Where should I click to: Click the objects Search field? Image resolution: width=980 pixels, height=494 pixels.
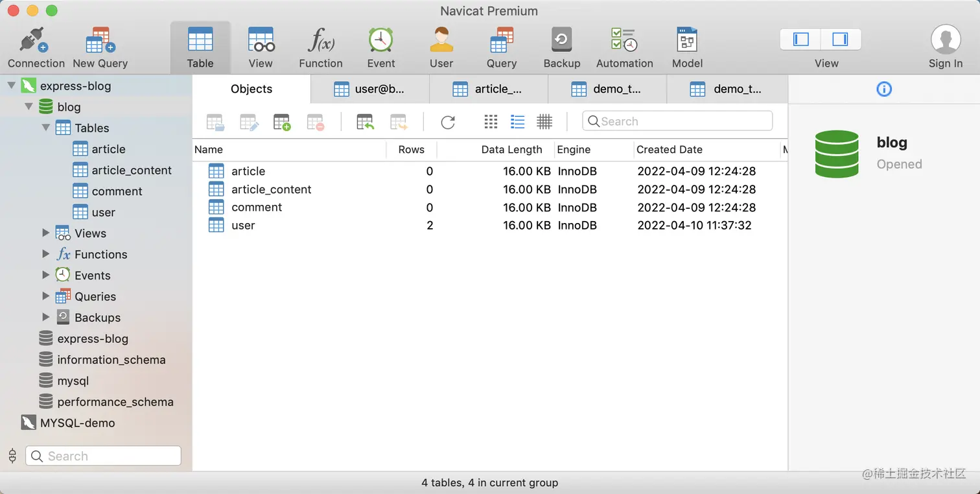677,121
